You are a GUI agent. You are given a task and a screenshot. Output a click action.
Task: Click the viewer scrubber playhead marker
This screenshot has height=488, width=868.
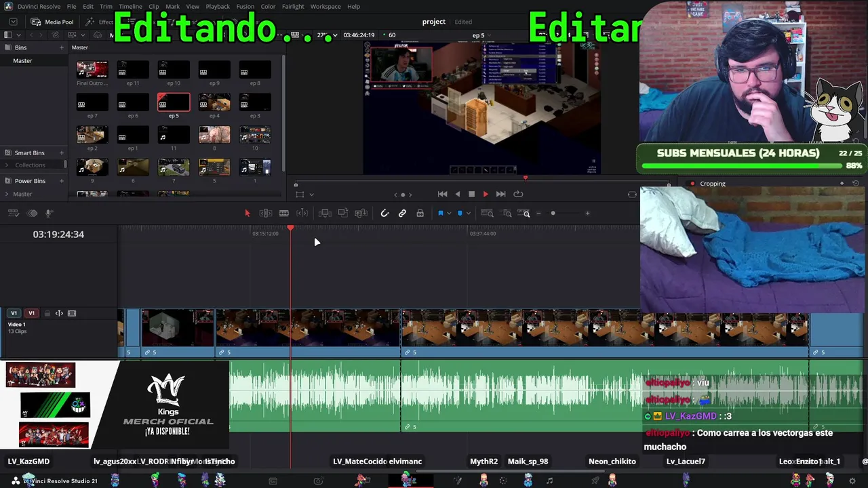click(525, 178)
